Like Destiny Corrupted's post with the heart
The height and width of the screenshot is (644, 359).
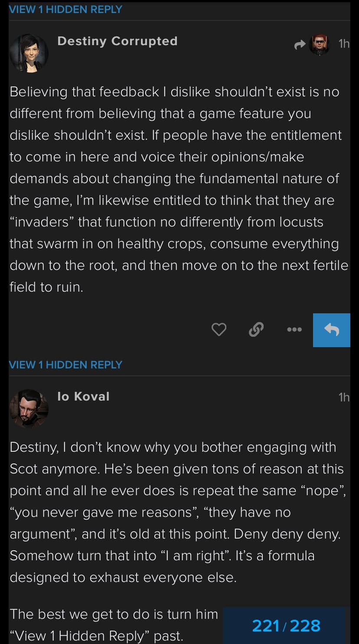click(x=219, y=330)
